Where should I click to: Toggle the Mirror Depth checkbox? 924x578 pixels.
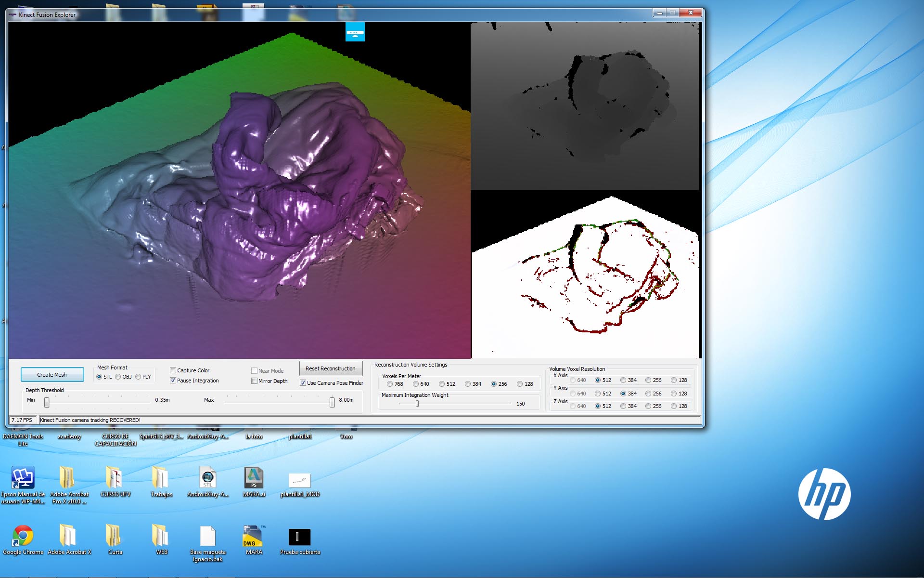pyautogui.click(x=254, y=381)
